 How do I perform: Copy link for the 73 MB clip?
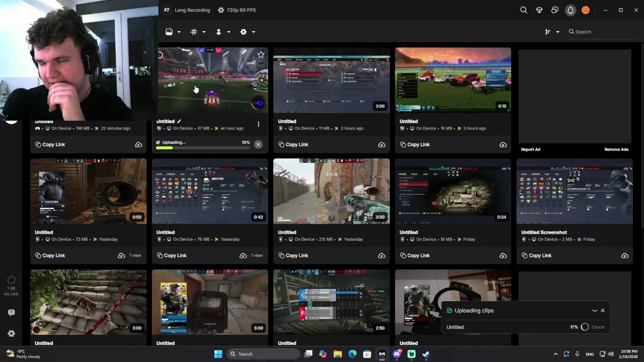(50, 255)
